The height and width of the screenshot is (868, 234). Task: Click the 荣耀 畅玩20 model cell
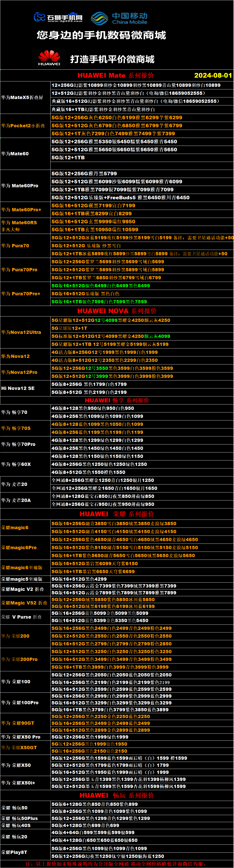click(x=25, y=837)
